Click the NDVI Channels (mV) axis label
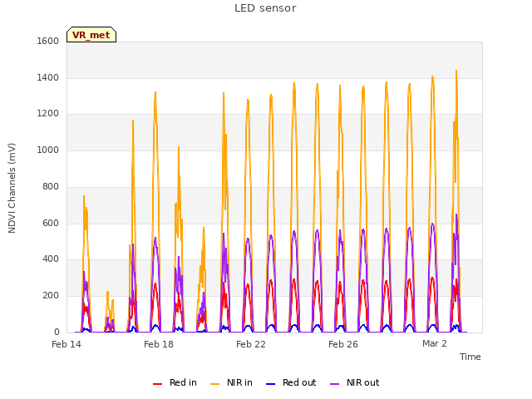532x399 pixels. pos(12,188)
